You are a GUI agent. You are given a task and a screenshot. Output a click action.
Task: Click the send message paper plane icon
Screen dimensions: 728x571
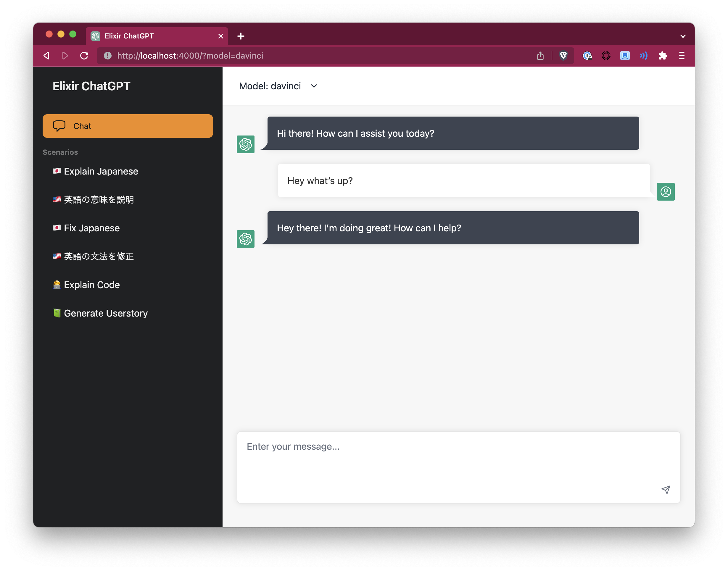point(666,490)
